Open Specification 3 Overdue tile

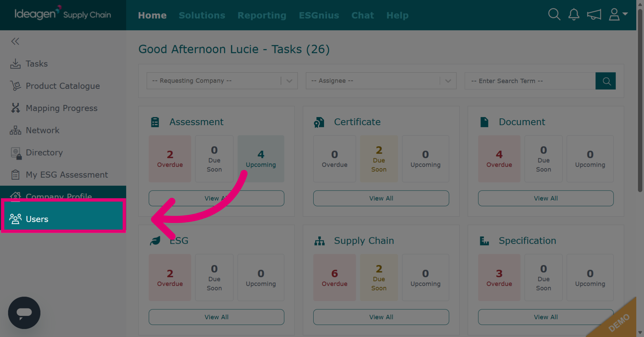coord(499,278)
